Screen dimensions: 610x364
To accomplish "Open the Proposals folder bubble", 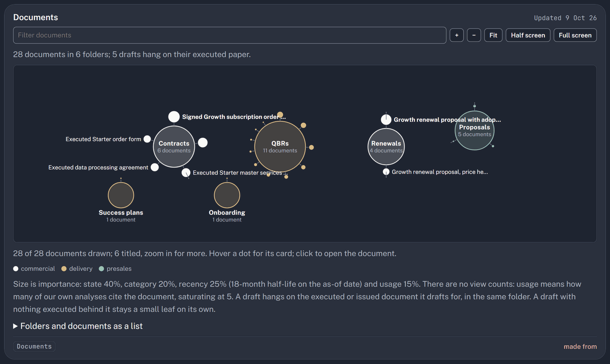I will pos(475,130).
